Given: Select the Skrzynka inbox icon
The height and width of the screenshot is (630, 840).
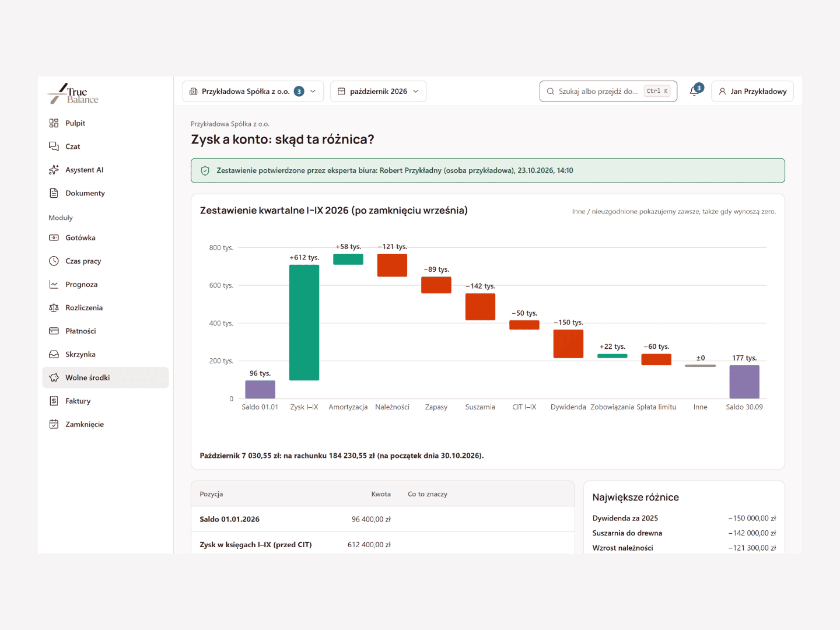Looking at the screenshot, I should [x=54, y=354].
